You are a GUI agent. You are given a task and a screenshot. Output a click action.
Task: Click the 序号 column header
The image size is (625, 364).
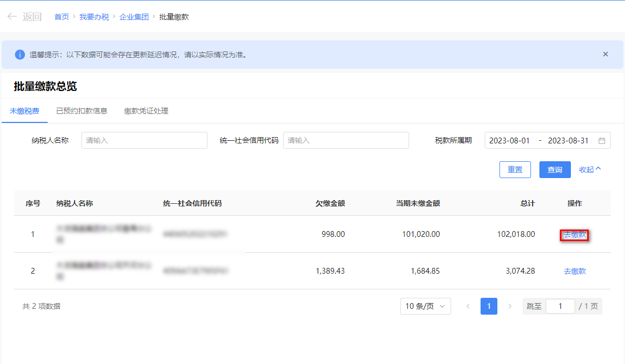pos(33,203)
